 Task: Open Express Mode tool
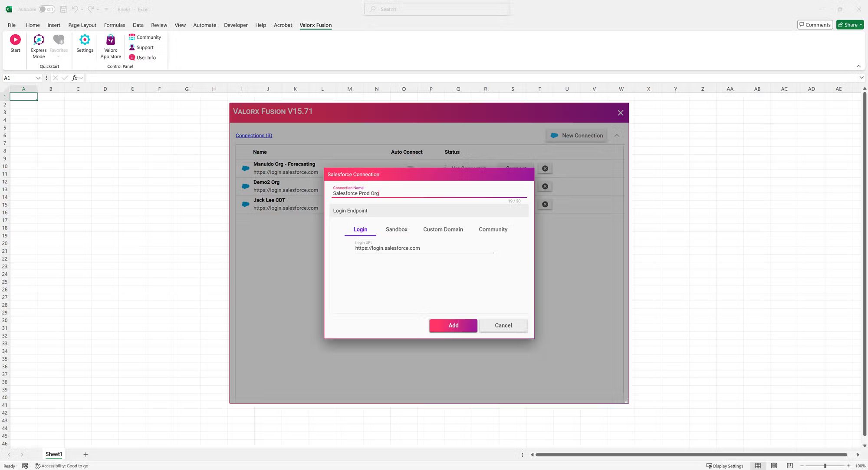[38, 46]
